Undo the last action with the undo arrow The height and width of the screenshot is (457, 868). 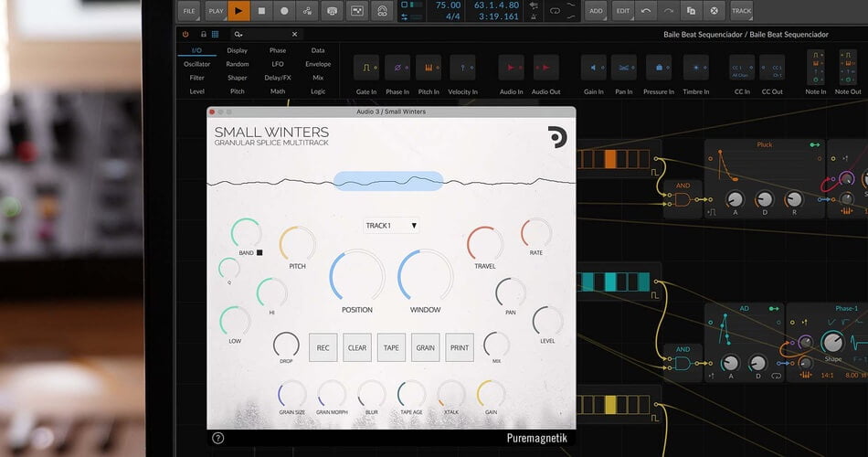pyautogui.click(x=645, y=11)
